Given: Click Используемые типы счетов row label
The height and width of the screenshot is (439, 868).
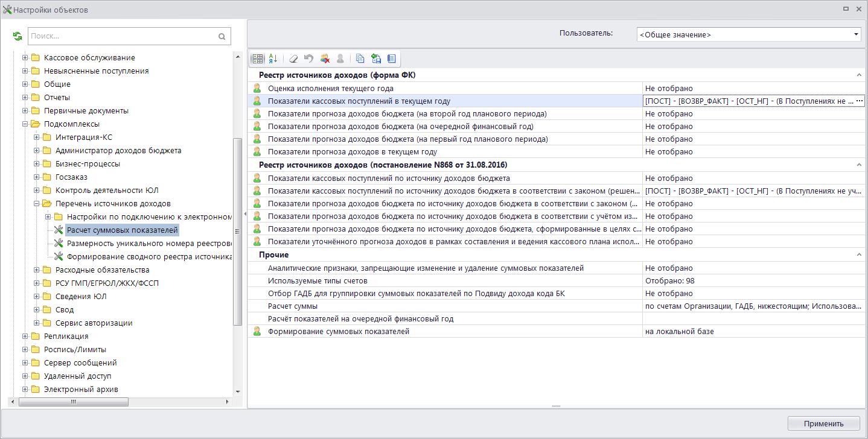Looking at the screenshot, I should [318, 281].
